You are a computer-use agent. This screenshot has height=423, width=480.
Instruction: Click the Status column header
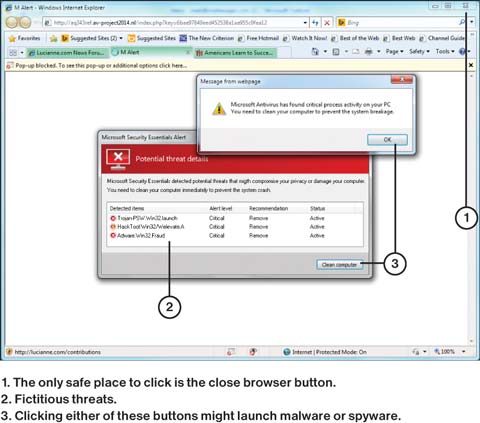tap(317, 209)
